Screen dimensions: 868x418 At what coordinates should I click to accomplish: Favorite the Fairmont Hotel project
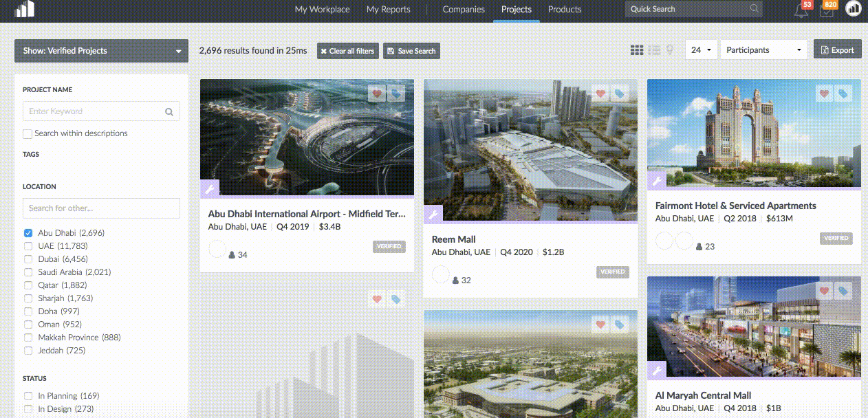tap(824, 93)
